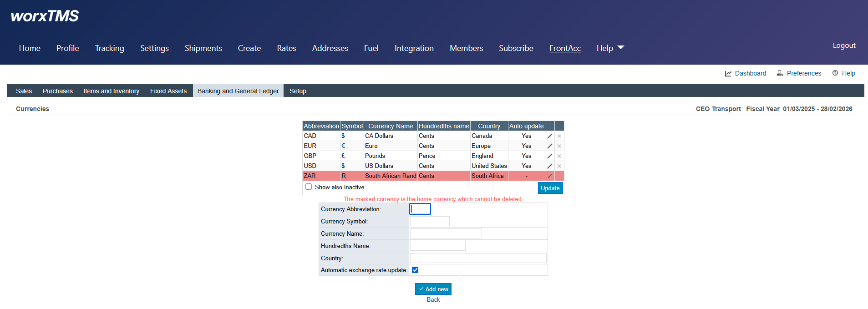The height and width of the screenshot is (309, 868).
Task: Delete the EUR currency entry
Action: tap(559, 146)
